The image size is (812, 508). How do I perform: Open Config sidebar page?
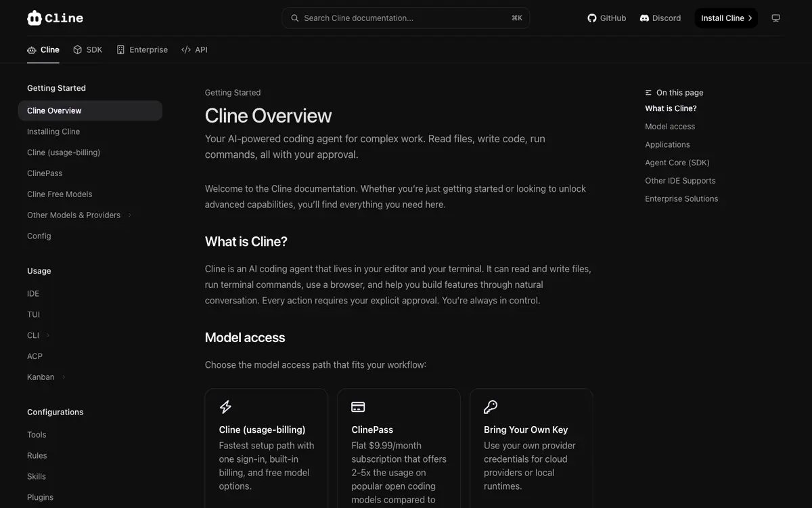click(x=39, y=236)
